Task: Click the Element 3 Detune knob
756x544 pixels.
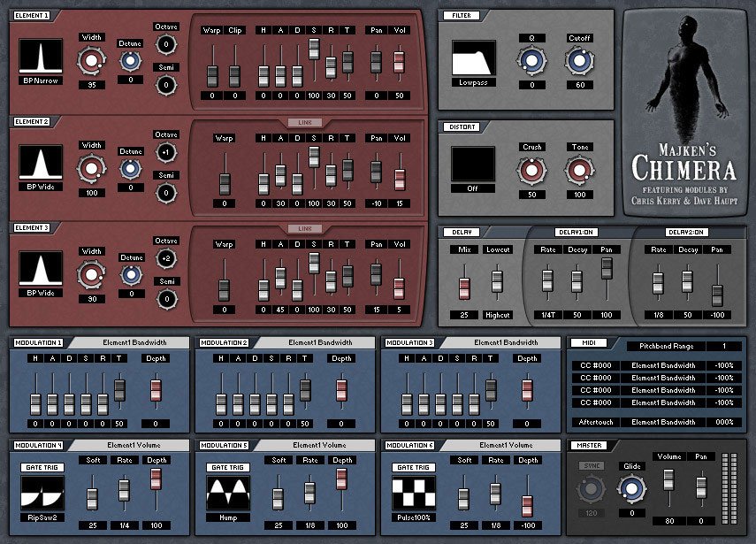Action: [131, 275]
